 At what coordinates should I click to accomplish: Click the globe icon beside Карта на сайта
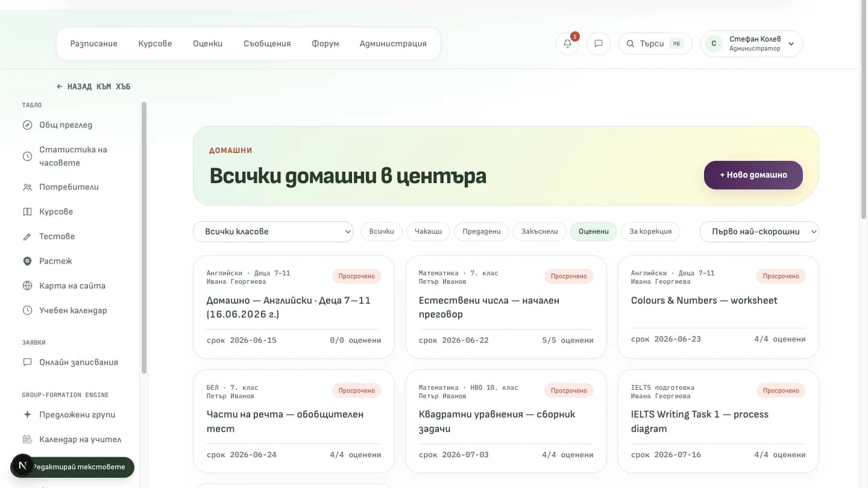pos(27,286)
